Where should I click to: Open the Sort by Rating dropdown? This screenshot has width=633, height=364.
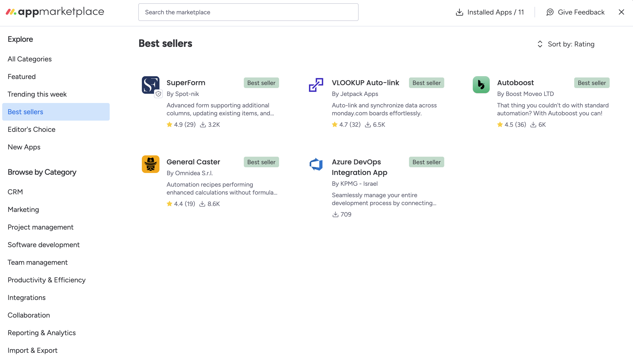pos(571,44)
